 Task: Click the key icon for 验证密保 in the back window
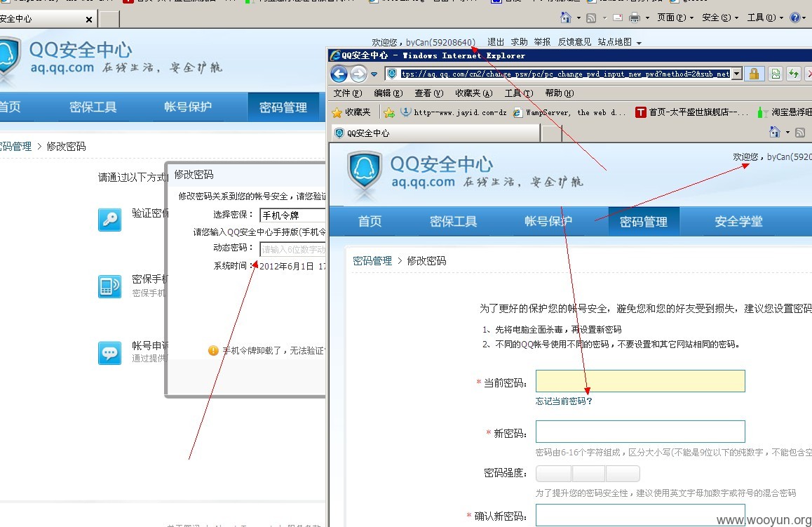(x=110, y=220)
